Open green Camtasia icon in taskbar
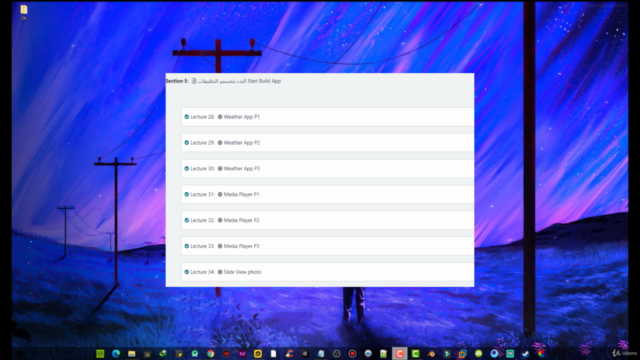640x360 pixels. coord(416,353)
